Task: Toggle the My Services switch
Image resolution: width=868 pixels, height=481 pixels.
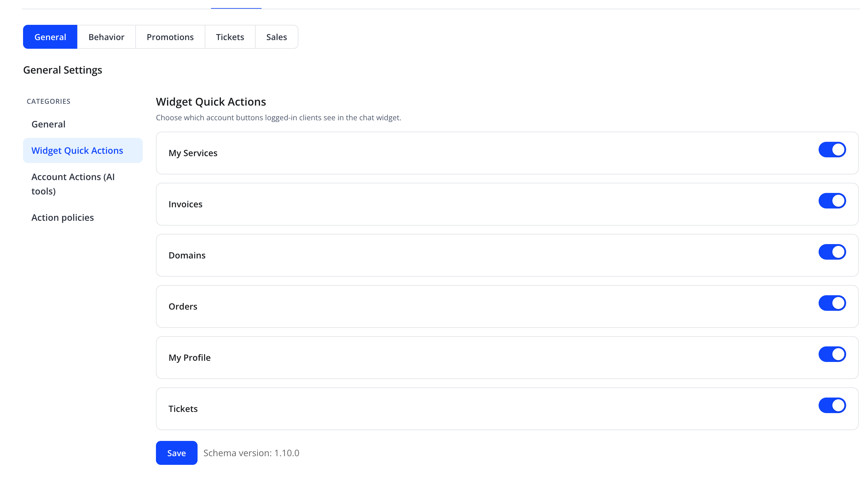Action: click(832, 150)
